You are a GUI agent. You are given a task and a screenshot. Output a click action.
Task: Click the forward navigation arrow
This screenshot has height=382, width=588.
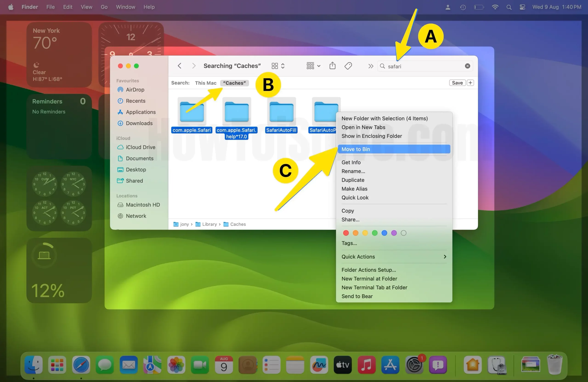[x=194, y=66]
